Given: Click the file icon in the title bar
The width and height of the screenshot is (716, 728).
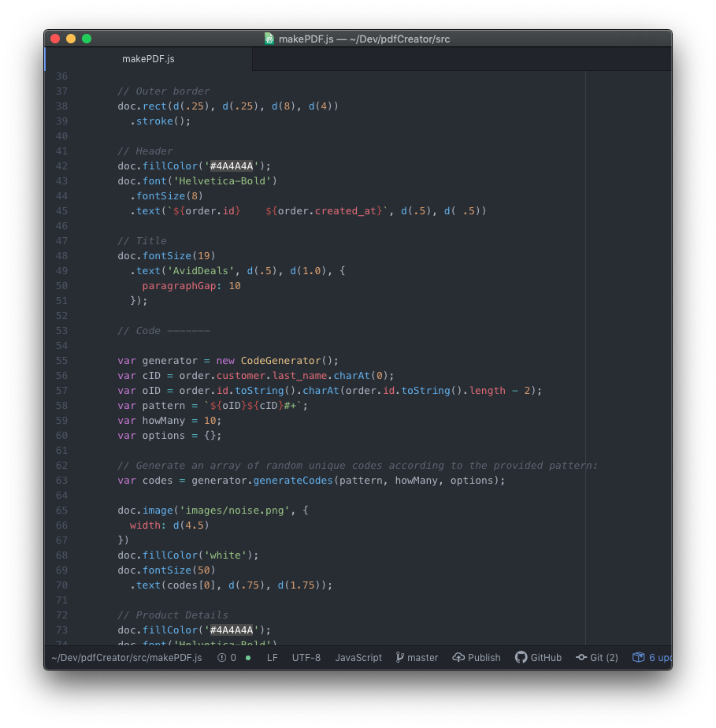Looking at the screenshot, I should (269, 39).
